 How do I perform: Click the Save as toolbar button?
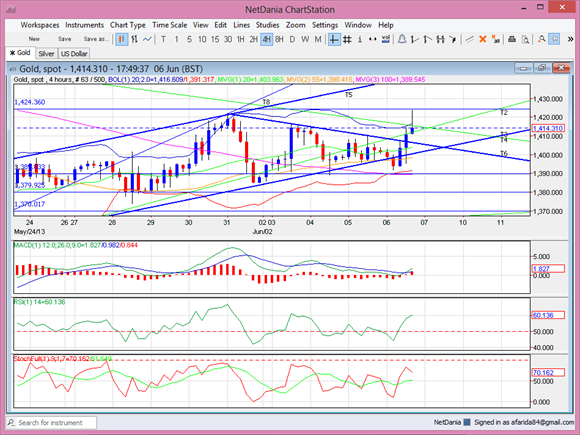[96, 39]
